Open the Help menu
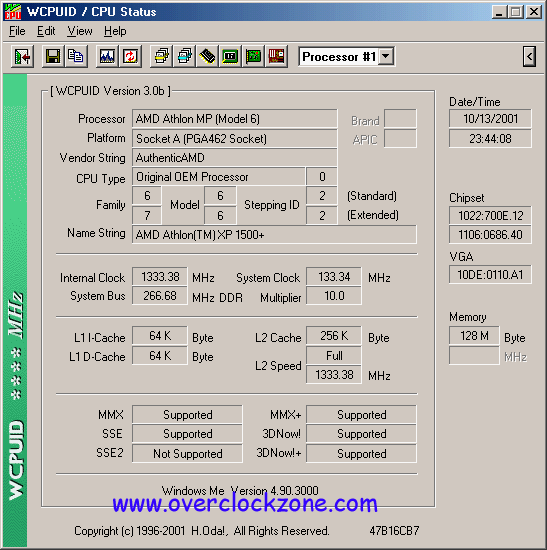 click(x=115, y=31)
